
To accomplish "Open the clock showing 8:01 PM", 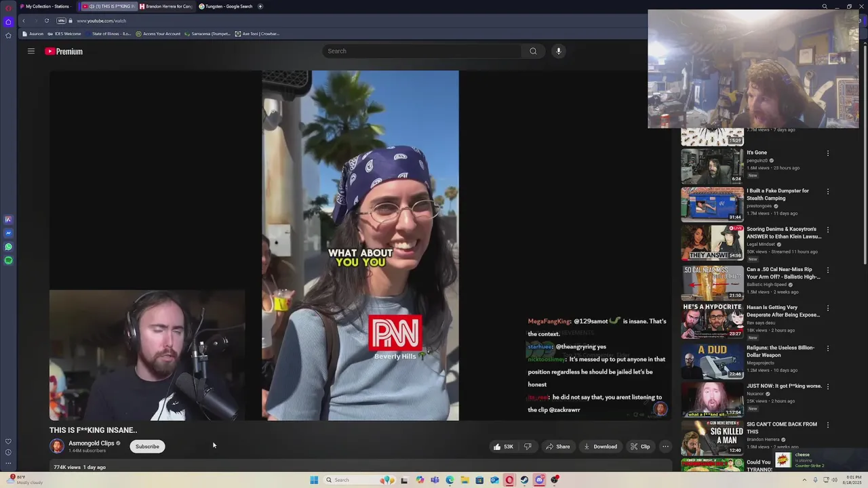I will [852, 480].
